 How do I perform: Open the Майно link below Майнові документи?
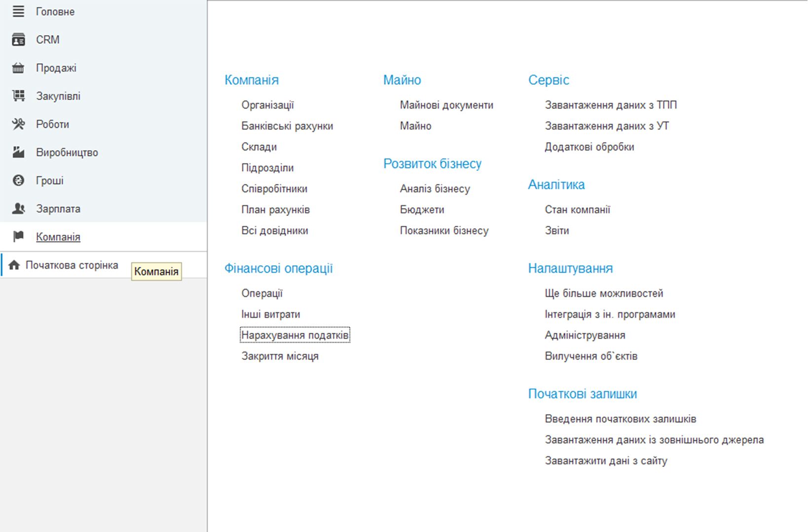point(415,126)
